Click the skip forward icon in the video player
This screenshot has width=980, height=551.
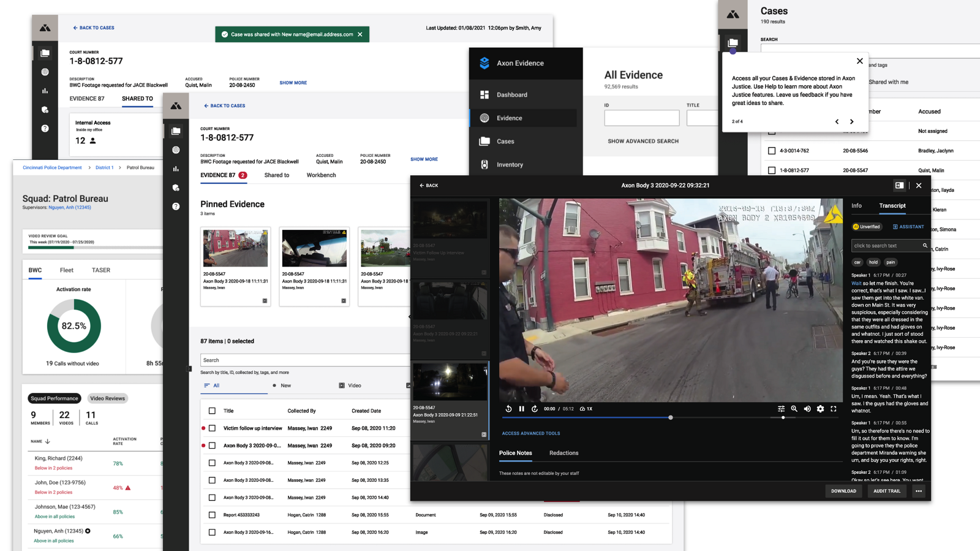[x=535, y=409]
